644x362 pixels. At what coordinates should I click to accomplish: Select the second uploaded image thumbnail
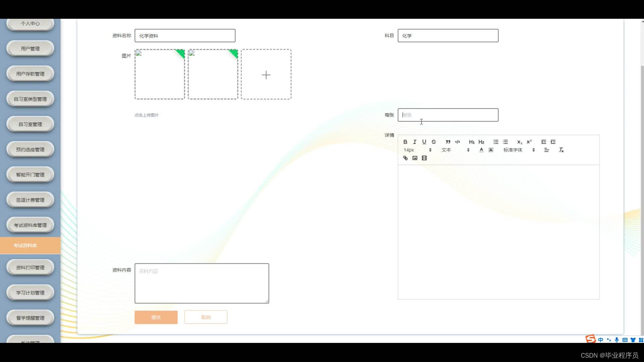tap(213, 74)
